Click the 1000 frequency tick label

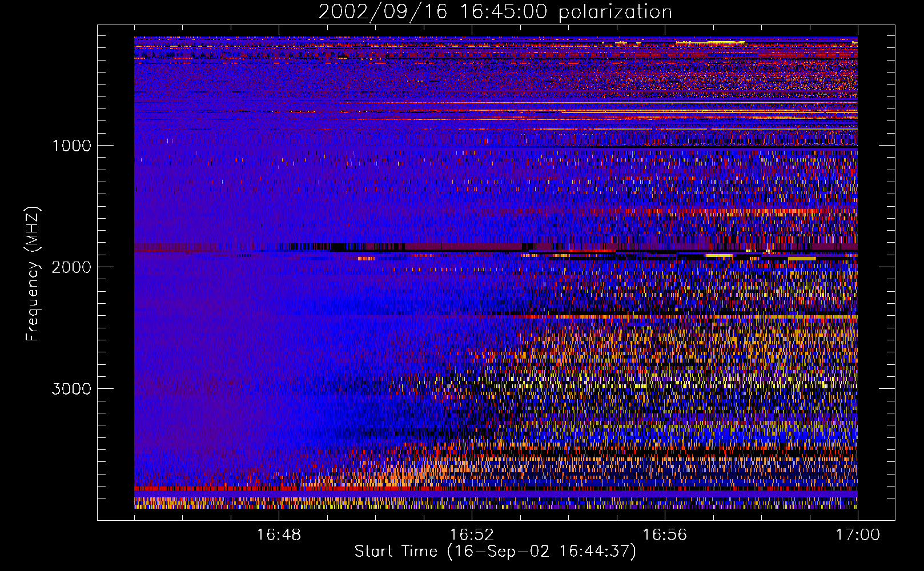pos(71,146)
